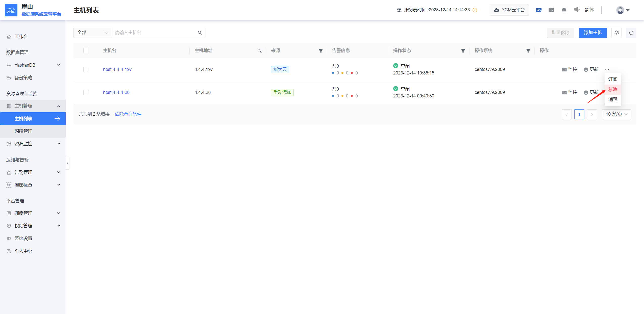Open the 10 条/页 page size dropdown
The width and height of the screenshot is (644, 314).
click(616, 114)
